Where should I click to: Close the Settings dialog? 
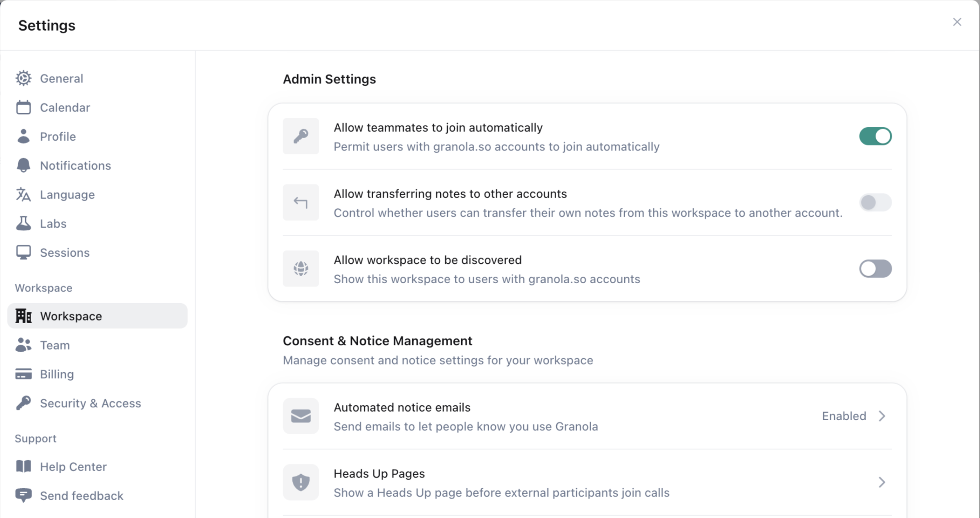coord(957,22)
